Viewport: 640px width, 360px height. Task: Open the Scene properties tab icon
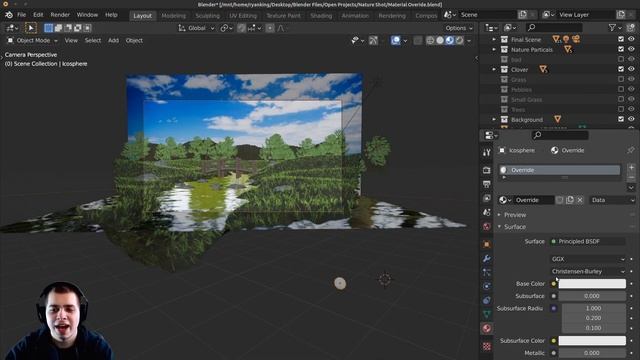486,212
